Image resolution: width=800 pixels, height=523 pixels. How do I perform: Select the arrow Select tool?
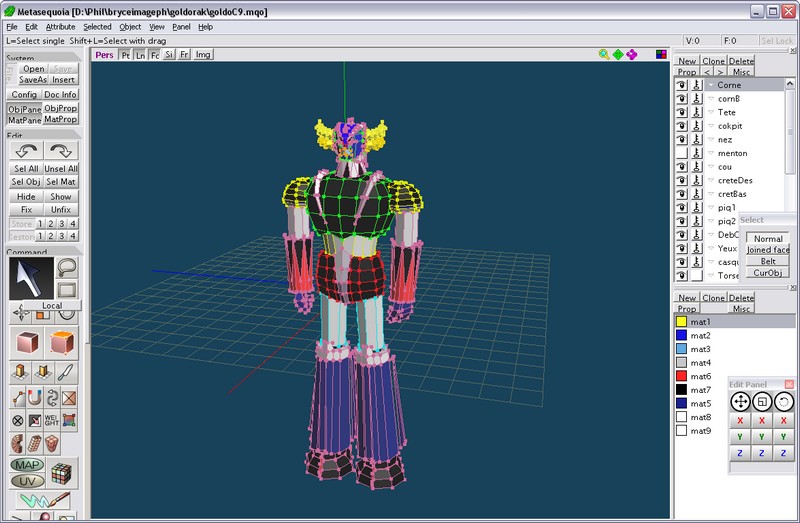tap(31, 278)
